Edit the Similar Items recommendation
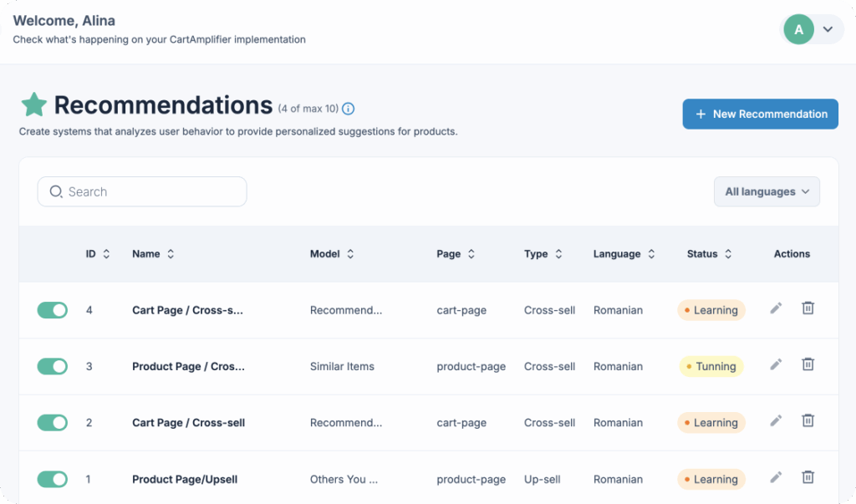Image resolution: width=856 pixels, height=504 pixels. pos(776,365)
